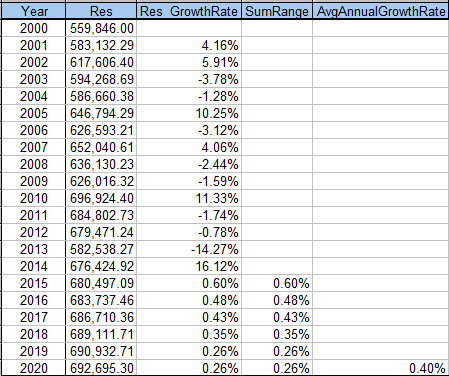Click the Res value 582,538.27
This screenshot has height=376, width=449.
[x=101, y=249]
